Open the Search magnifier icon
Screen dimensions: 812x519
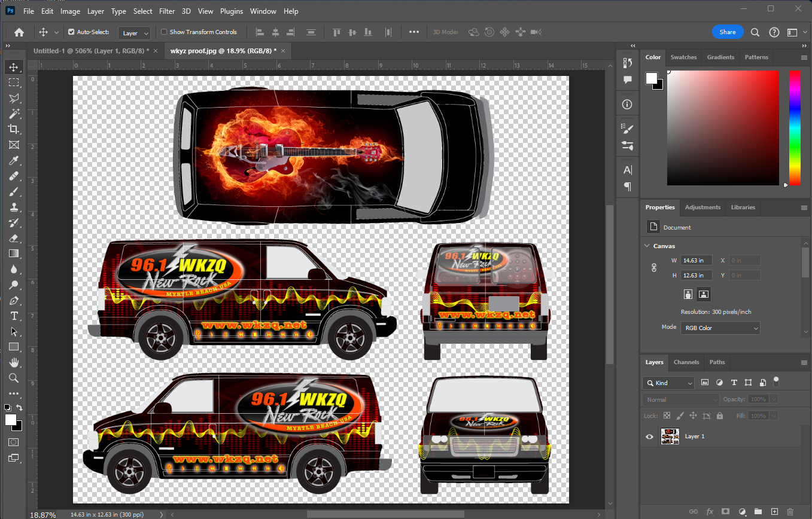click(x=755, y=32)
